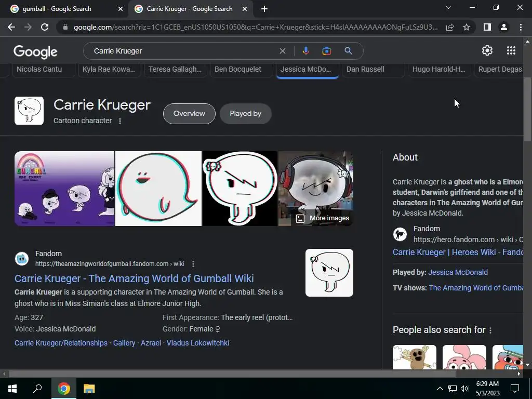Open network status in system tray
This screenshot has width=532, height=399.
click(x=453, y=389)
